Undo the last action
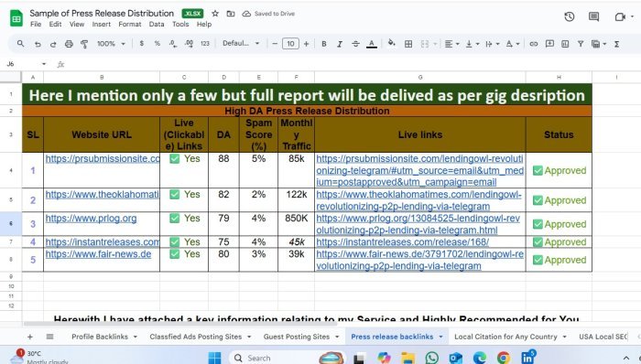641x364 pixels. [38, 44]
